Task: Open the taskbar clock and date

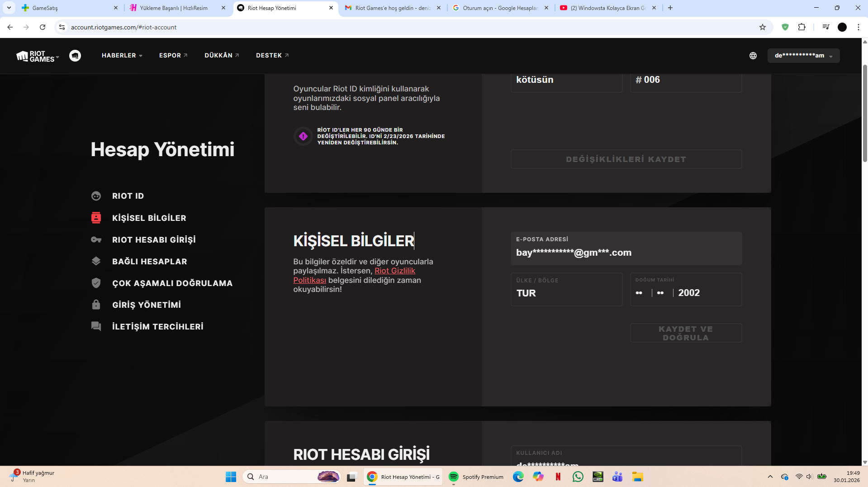Action: click(847, 477)
